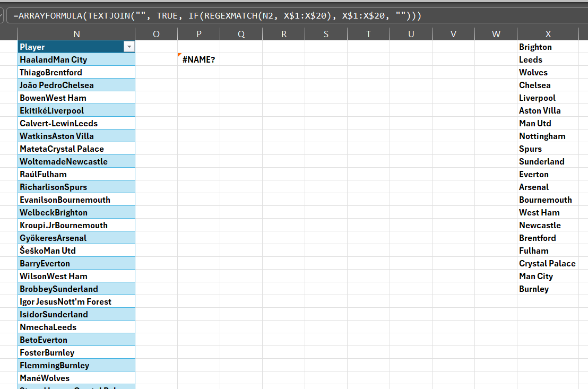Screen dimensions: 588x389
Task: Open the Player column filter dropdown
Action: (129, 47)
